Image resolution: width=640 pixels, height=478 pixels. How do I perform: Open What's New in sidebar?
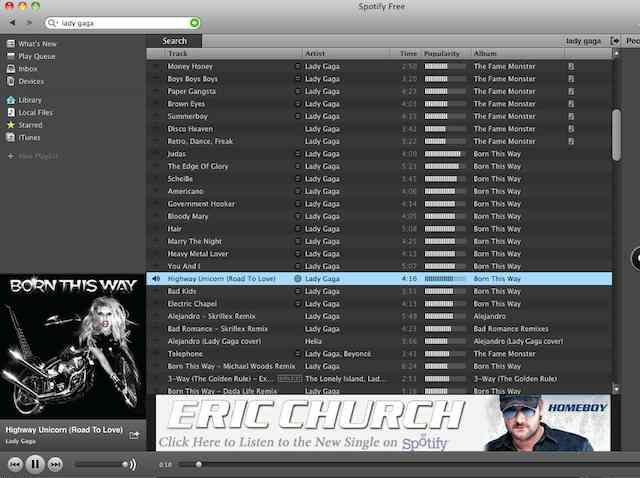point(32,44)
